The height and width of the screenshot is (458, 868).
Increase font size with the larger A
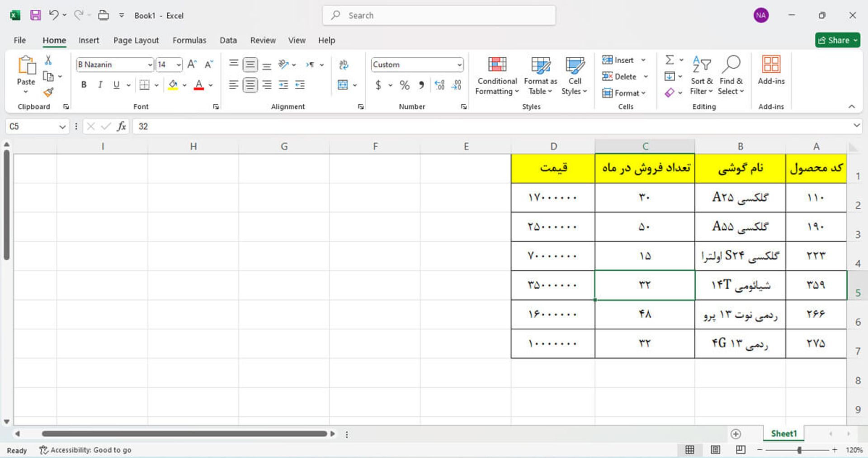(192, 65)
